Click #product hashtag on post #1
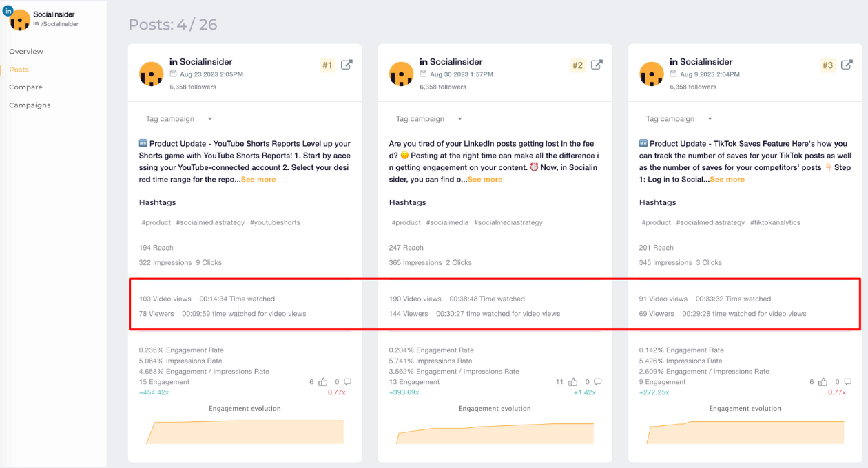868x468 pixels. click(156, 222)
